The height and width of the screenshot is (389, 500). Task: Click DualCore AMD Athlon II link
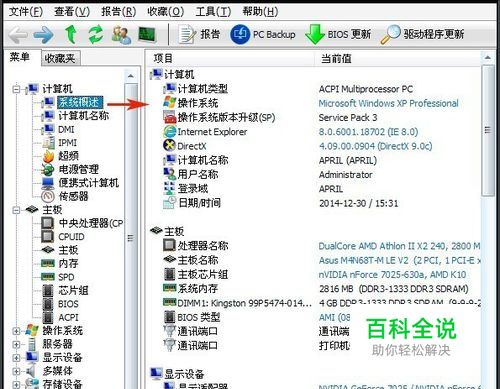399,246
